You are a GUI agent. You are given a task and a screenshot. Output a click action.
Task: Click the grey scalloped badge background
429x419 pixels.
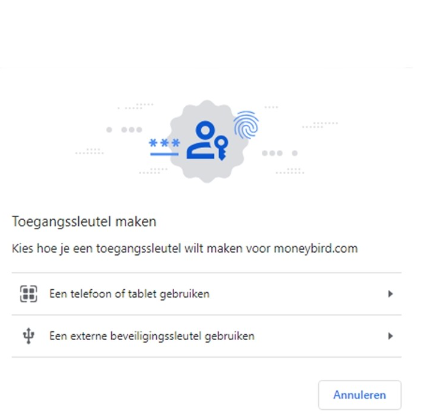(x=207, y=141)
